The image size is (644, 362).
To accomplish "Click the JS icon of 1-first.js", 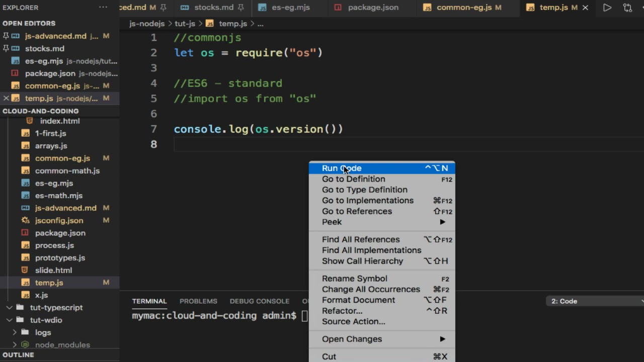I will [x=26, y=133].
